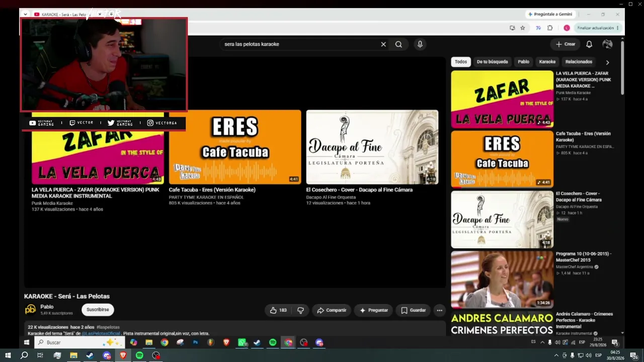This screenshot has height=362, width=644.
Task: Click the Compartir share button
Action: 332,310
